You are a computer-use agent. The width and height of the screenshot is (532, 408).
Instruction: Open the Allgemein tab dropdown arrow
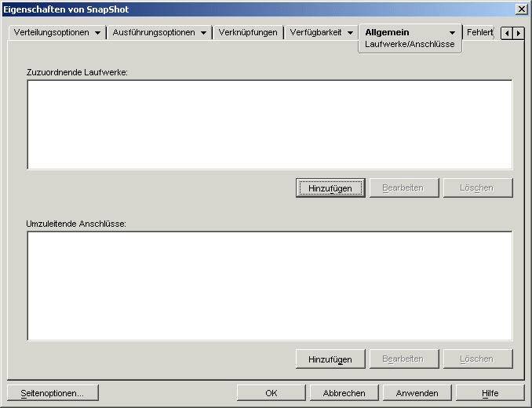coord(452,33)
